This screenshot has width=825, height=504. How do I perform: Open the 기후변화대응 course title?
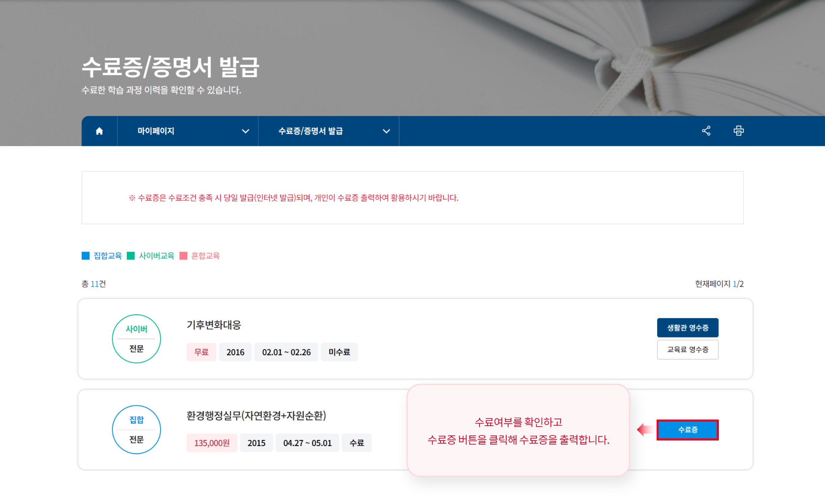point(213,325)
